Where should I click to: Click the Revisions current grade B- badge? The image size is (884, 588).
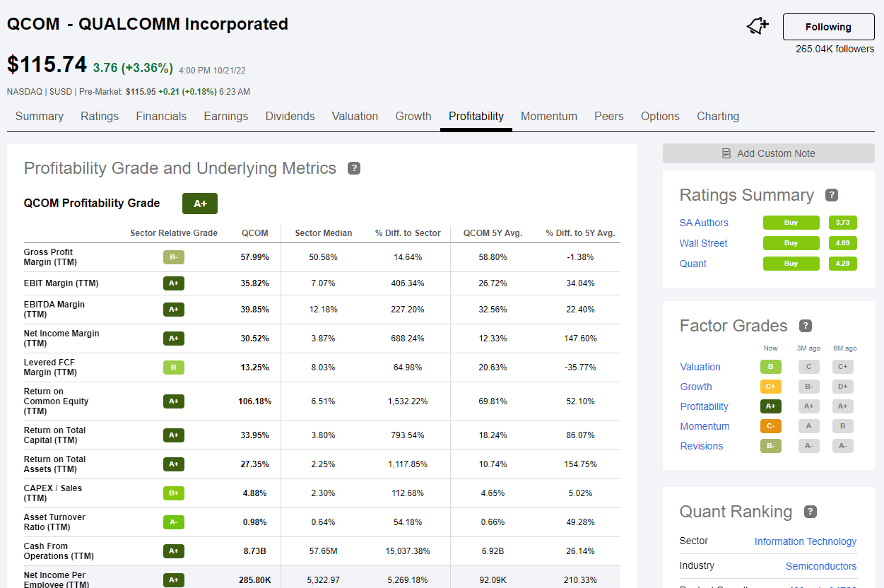pos(771,446)
